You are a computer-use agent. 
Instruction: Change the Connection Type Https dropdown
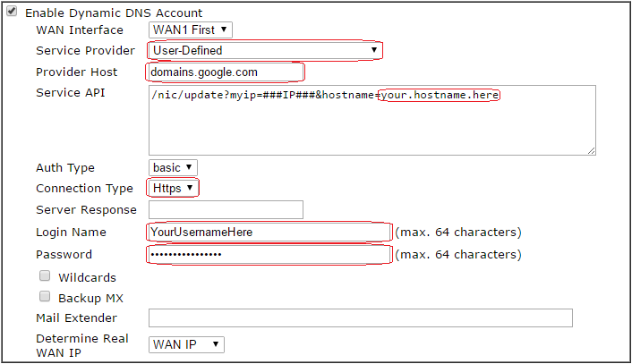click(x=173, y=188)
